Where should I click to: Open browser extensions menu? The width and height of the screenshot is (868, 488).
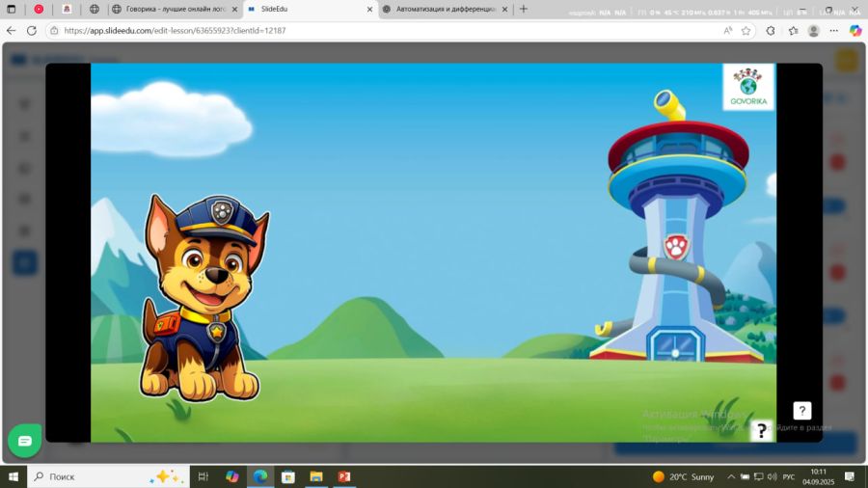[x=771, y=31]
